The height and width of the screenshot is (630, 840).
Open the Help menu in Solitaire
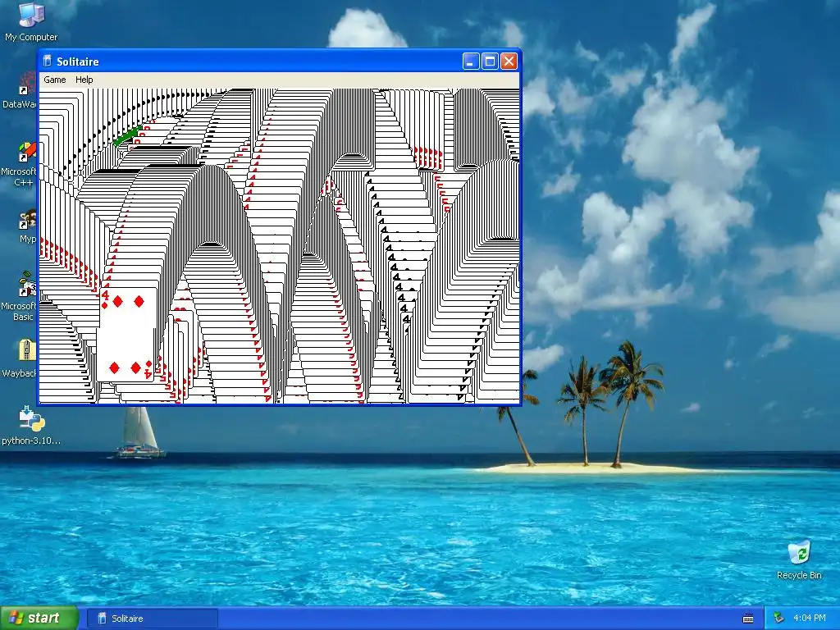[x=84, y=80]
